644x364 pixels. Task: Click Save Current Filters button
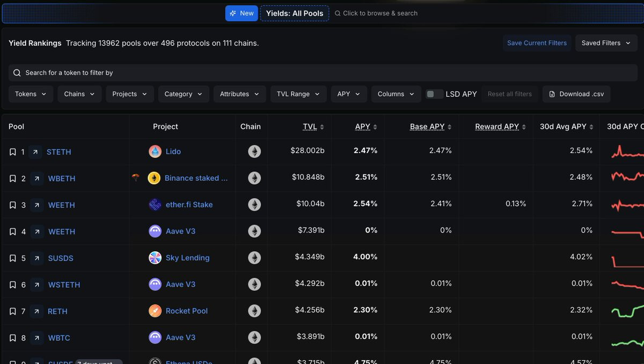click(x=537, y=43)
